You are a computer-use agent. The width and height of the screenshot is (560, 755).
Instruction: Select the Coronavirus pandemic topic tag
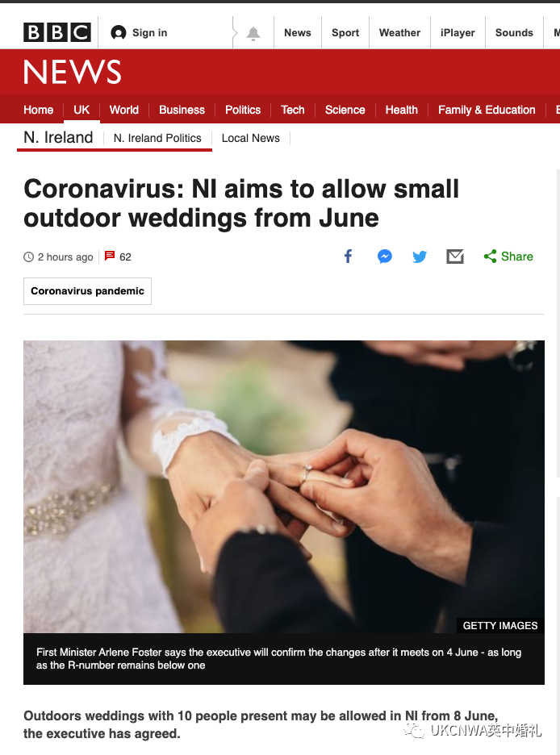(x=87, y=291)
